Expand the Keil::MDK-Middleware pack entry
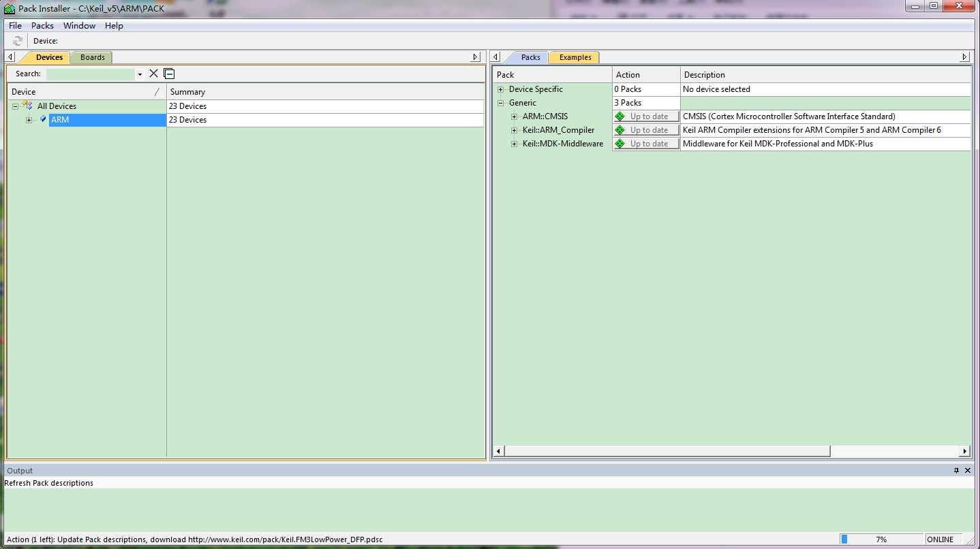The width and height of the screenshot is (980, 549). (x=514, y=144)
